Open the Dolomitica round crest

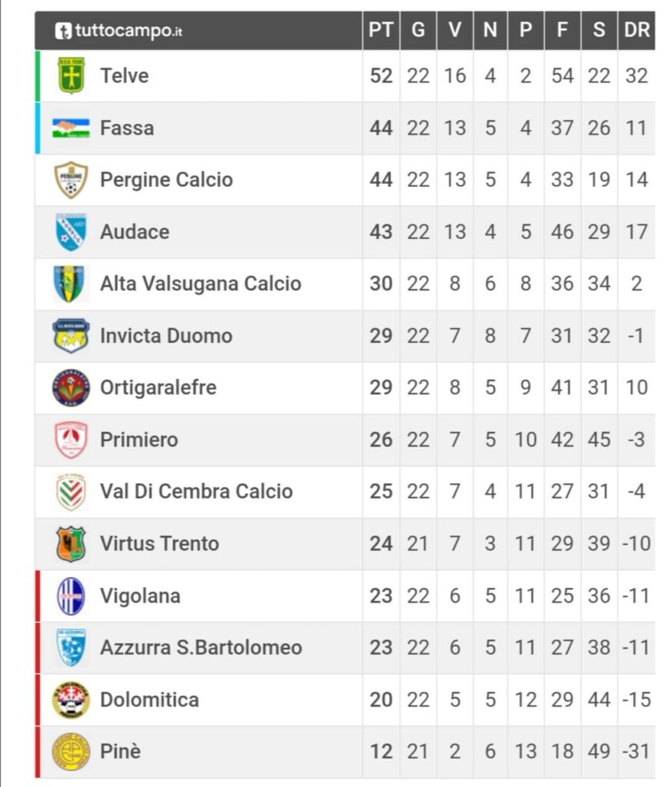pos(71,699)
